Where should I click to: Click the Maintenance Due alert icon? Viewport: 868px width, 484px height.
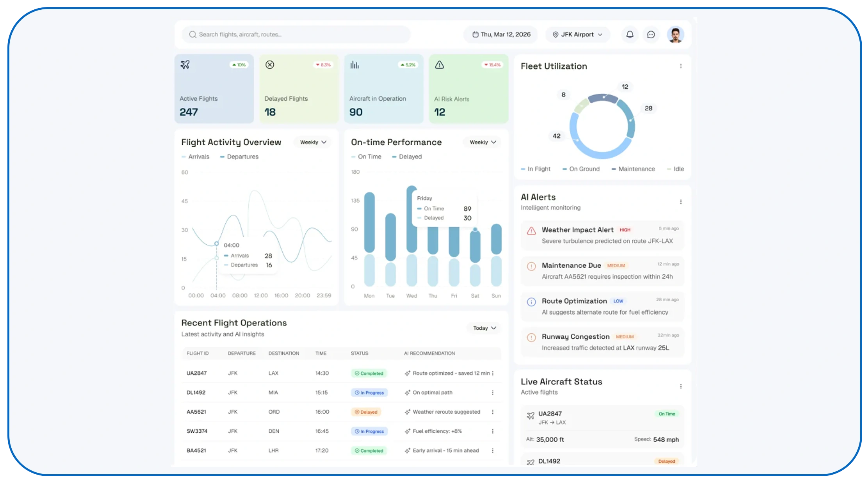click(x=531, y=267)
